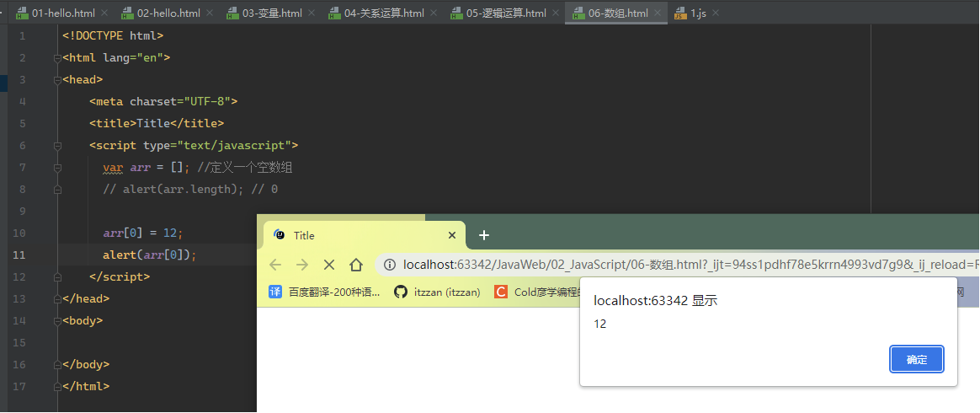
Task: Close the 03-变量.html tab
Action: point(312,13)
